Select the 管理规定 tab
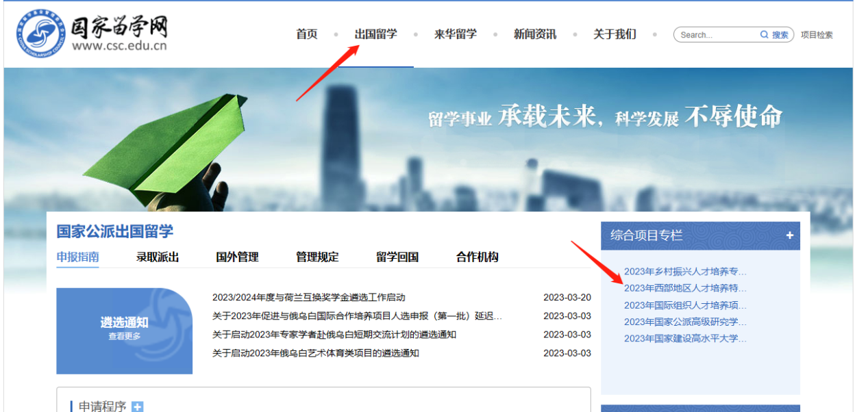This screenshot has width=868, height=412. point(317,257)
